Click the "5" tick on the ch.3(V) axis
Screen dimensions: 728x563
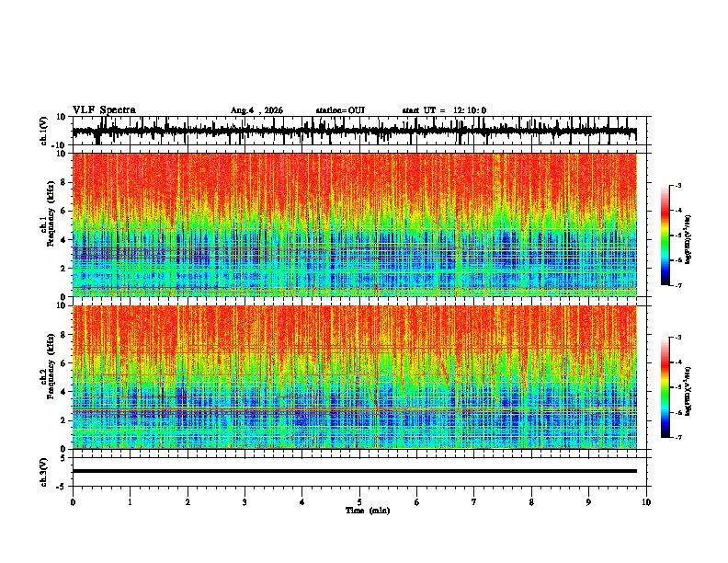(64, 458)
